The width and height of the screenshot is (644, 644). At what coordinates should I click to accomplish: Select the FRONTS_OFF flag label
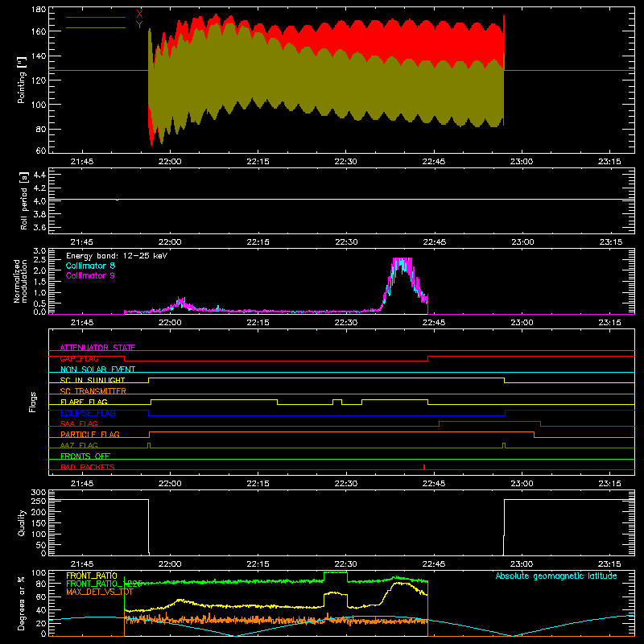click(x=85, y=456)
